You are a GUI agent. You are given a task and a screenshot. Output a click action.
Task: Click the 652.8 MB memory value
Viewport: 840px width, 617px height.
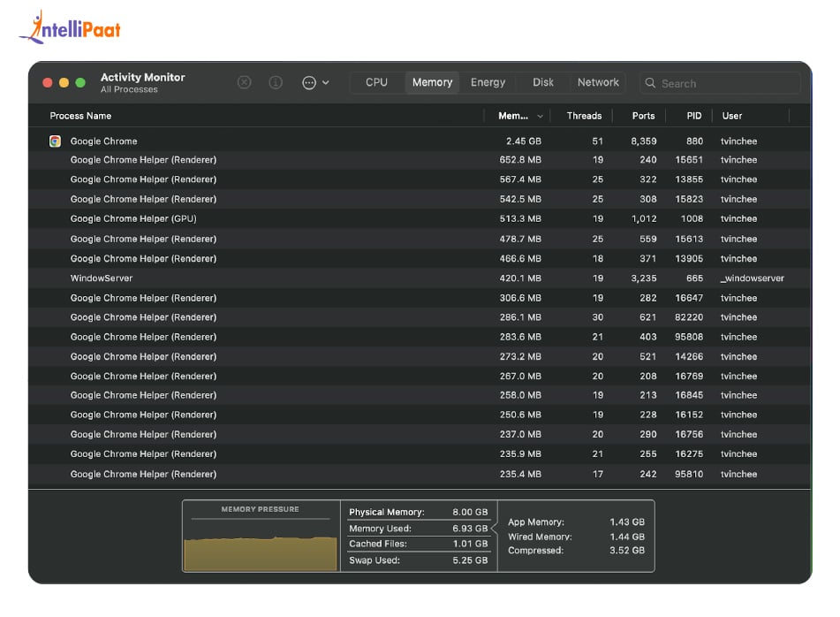[x=520, y=160]
